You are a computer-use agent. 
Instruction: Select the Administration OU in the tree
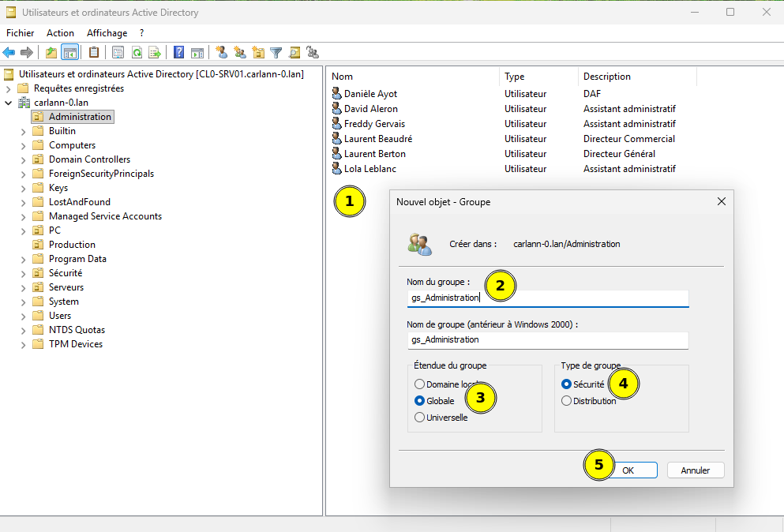80,117
